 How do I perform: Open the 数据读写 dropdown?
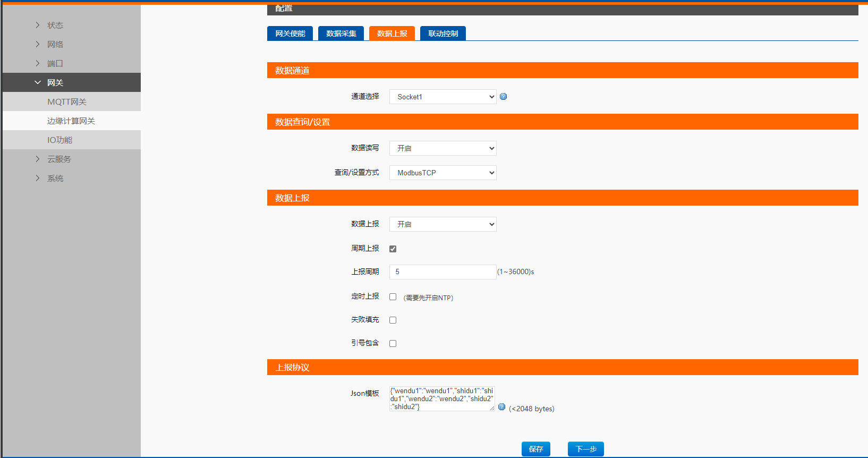(442, 148)
